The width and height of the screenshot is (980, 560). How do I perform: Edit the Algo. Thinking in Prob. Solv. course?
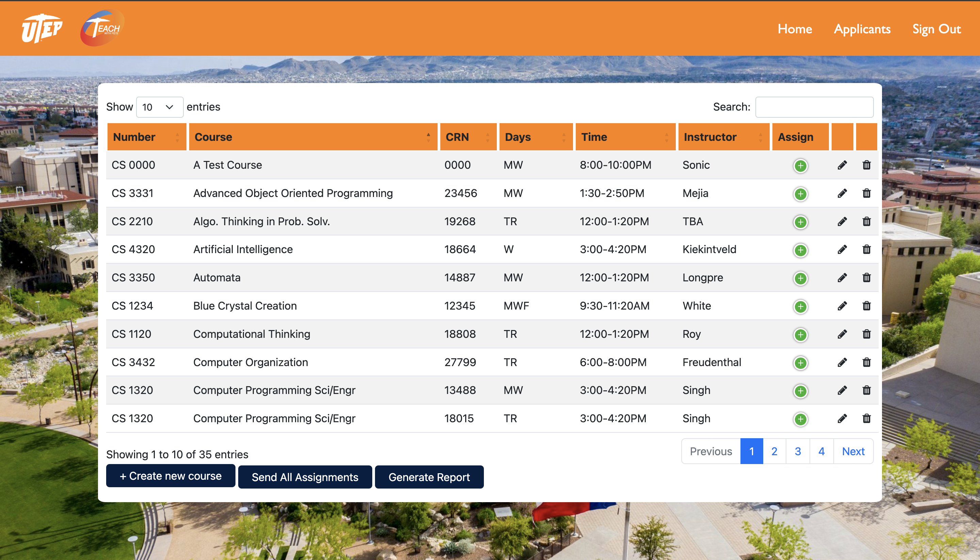coord(842,221)
